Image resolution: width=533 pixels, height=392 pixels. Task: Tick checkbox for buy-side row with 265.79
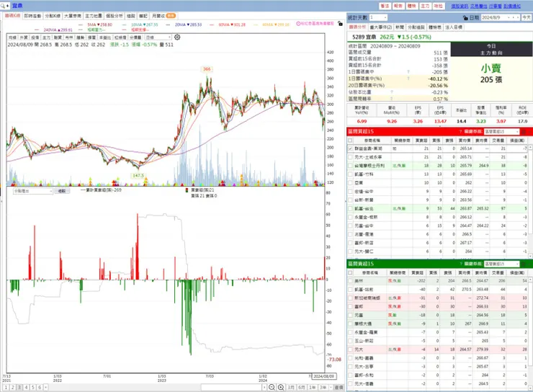pos(350,166)
